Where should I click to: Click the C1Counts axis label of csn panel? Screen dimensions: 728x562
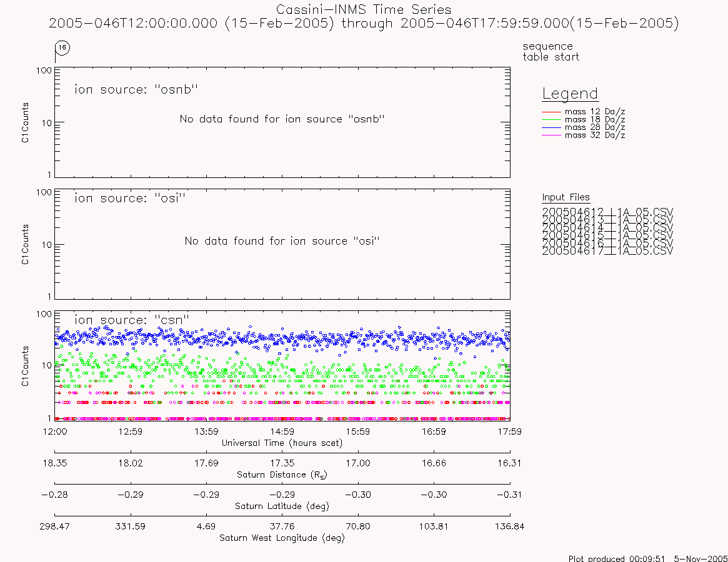click(25, 366)
